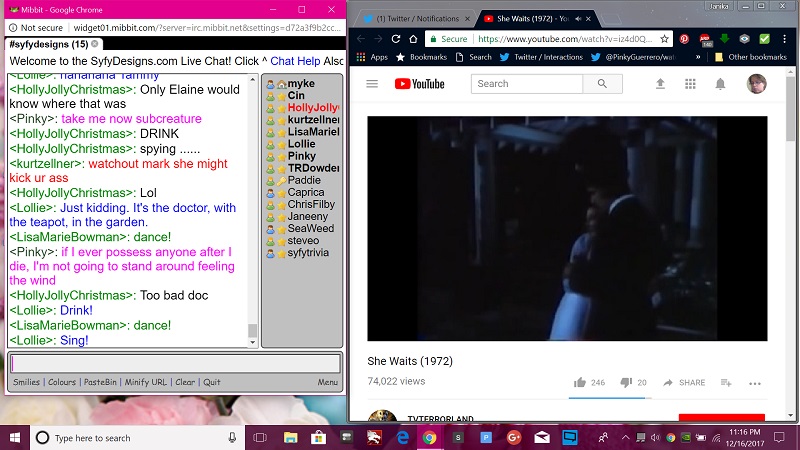Open Smilies in Mibbit chat

[27, 382]
